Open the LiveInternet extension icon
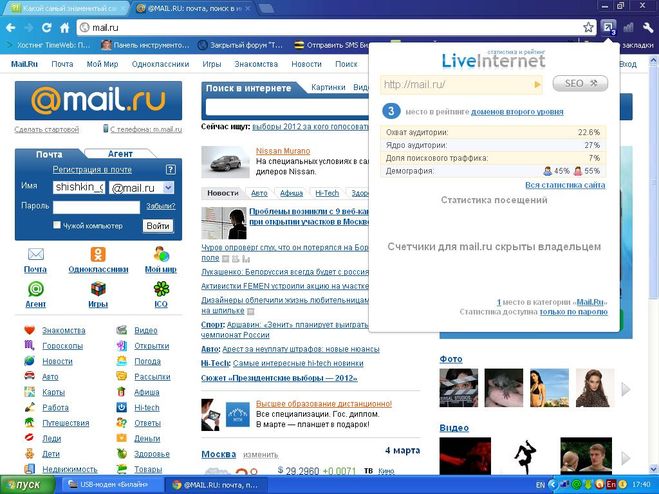This screenshot has width=659, height=494. pyautogui.click(x=608, y=28)
